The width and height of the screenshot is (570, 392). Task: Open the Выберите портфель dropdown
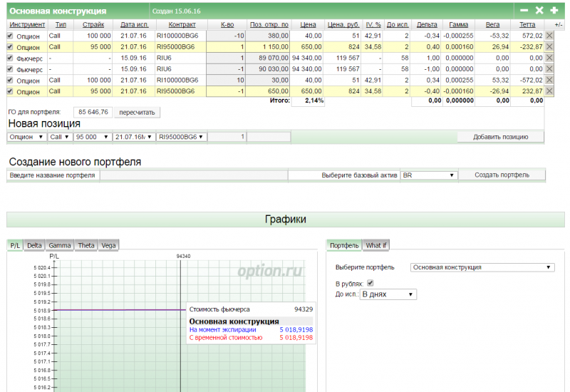click(x=482, y=267)
